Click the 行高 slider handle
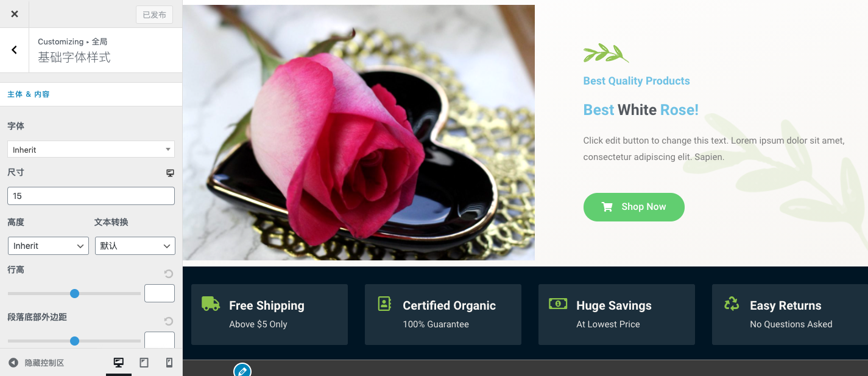 click(x=74, y=293)
